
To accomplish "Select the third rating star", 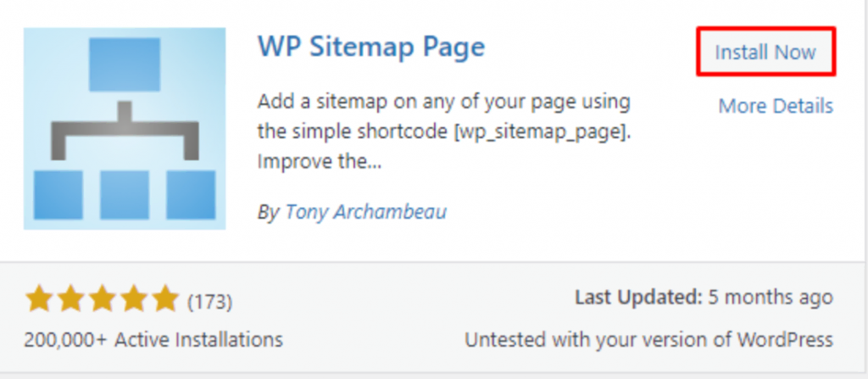I will (x=101, y=299).
